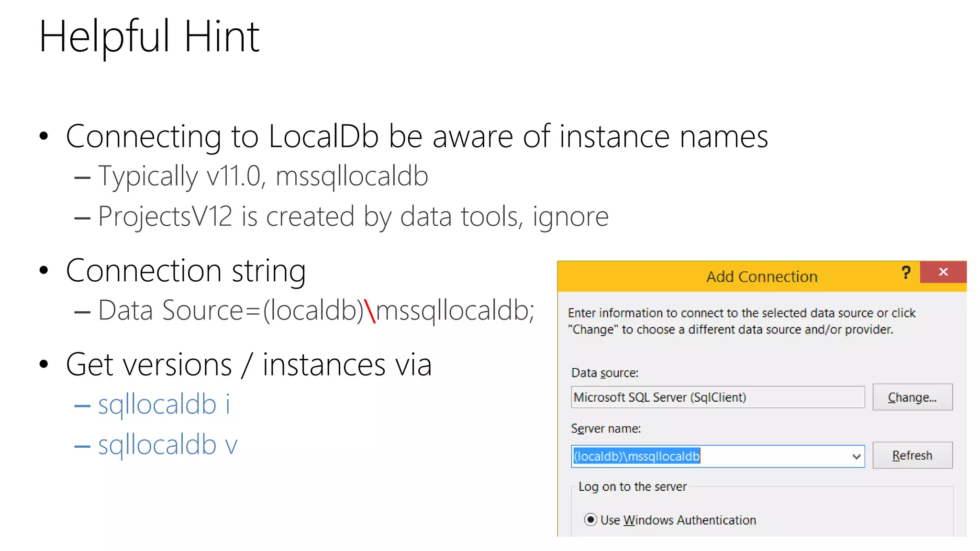Image resolution: width=980 pixels, height=551 pixels.
Task: Click the question mark help icon
Action: point(905,273)
